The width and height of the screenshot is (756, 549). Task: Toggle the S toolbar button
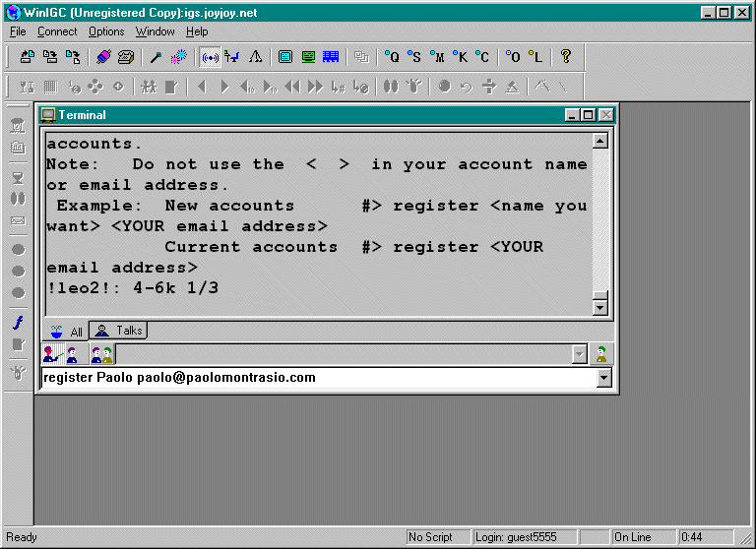pyautogui.click(x=414, y=57)
